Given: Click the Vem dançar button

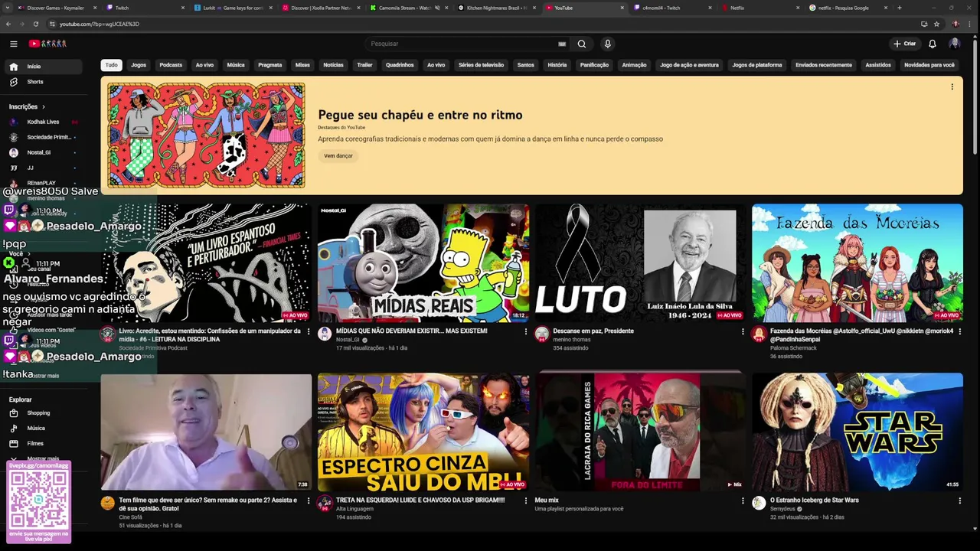Looking at the screenshot, I should (338, 156).
